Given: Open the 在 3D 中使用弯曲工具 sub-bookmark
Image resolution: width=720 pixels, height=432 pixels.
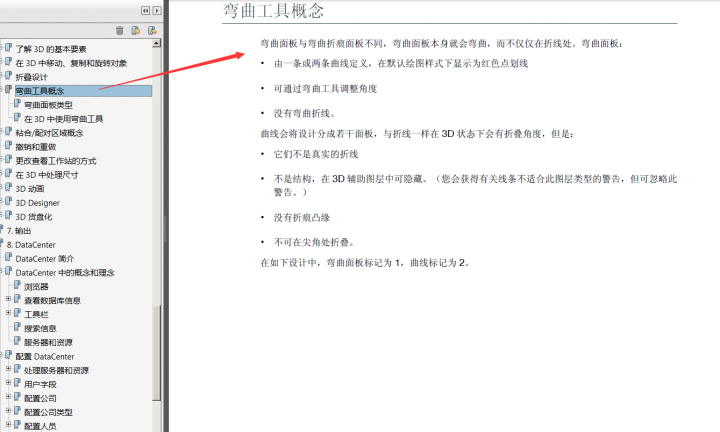Looking at the screenshot, I should (63, 119).
